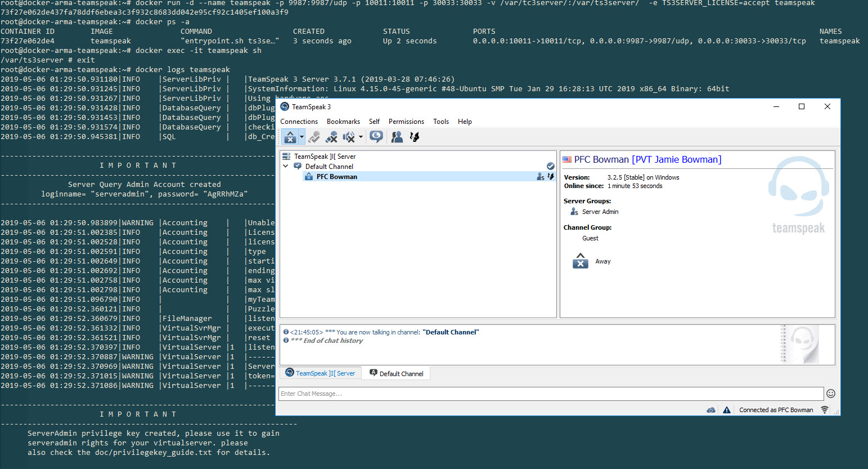Open dropdown arrow beside mute speakers
868x469 pixels.
pyautogui.click(x=361, y=137)
